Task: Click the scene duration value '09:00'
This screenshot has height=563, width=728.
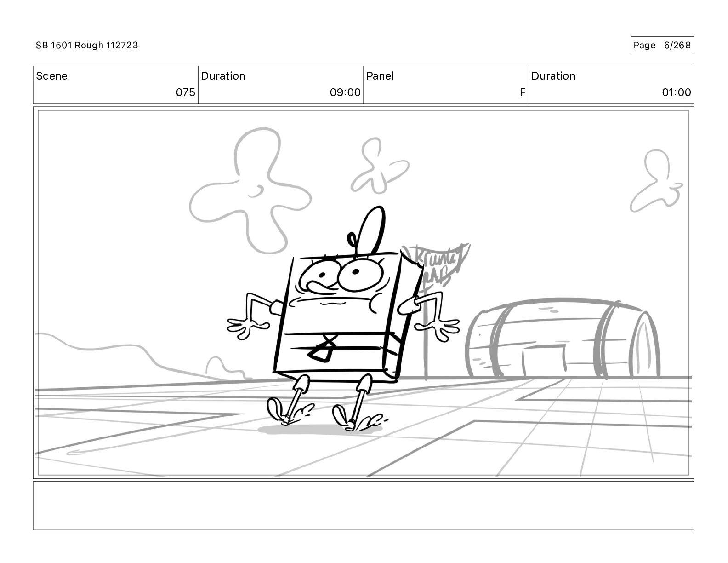Action: pyautogui.click(x=345, y=92)
